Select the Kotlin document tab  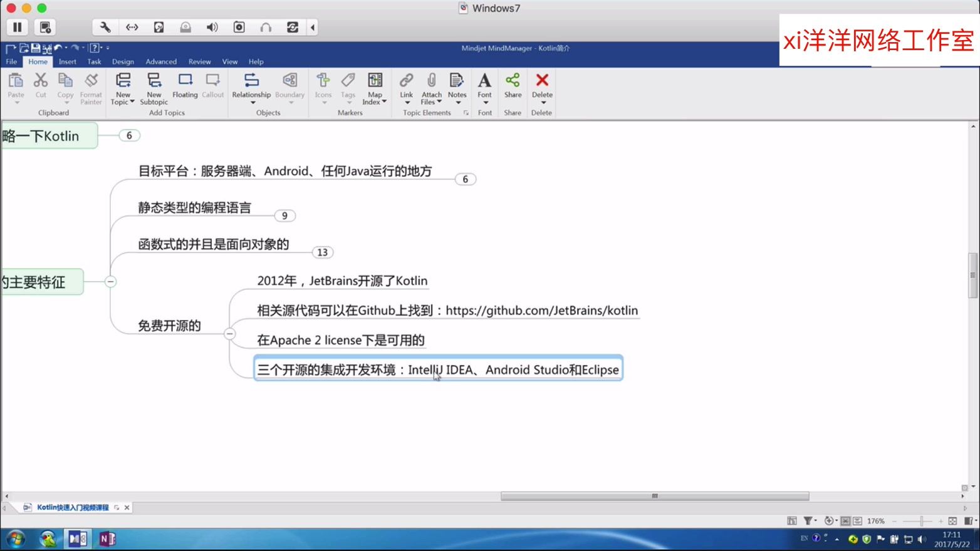point(73,507)
